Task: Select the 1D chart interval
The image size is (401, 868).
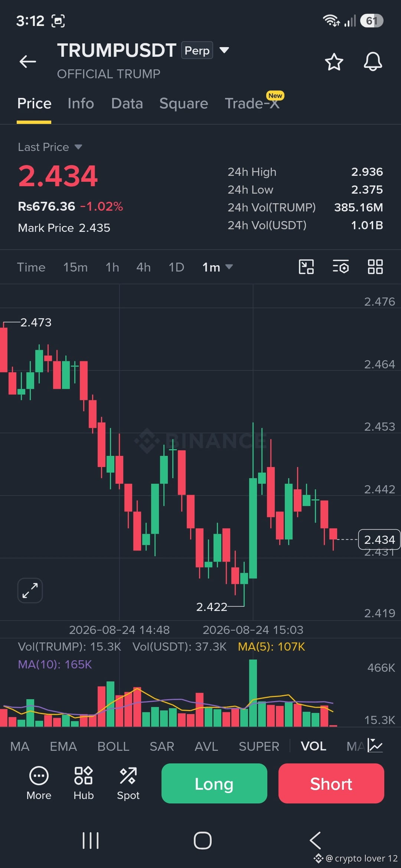Action: pyautogui.click(x=176, y=267)
